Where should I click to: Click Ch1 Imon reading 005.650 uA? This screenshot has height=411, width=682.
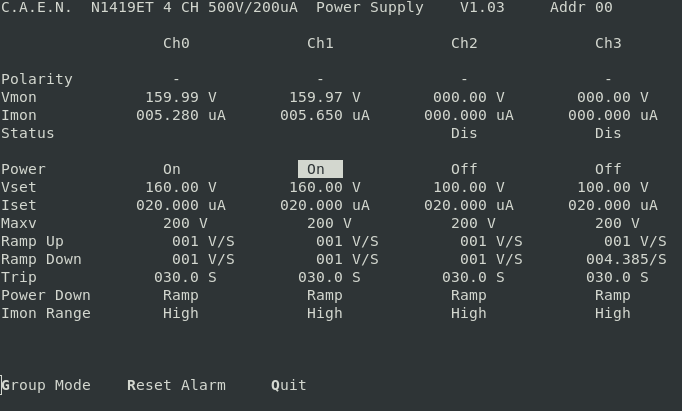pyautogui.click(x=325, y=115)
